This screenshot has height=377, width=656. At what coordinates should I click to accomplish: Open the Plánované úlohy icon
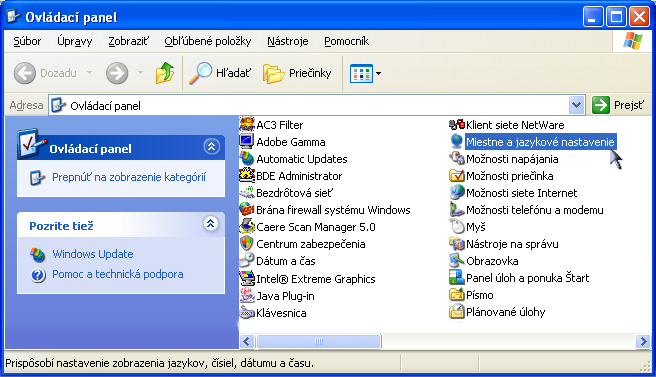(457, 312)
